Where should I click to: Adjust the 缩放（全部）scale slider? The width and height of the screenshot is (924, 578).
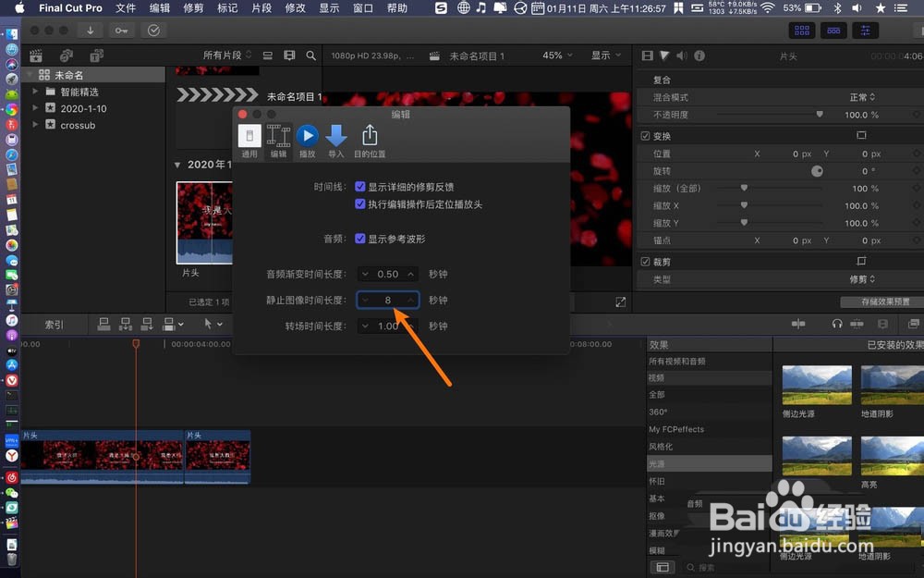[x=744, y=188]
